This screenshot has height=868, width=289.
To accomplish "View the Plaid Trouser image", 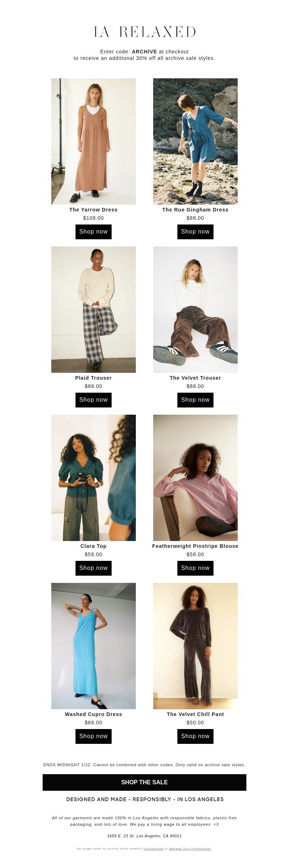I will coord(94,310).
